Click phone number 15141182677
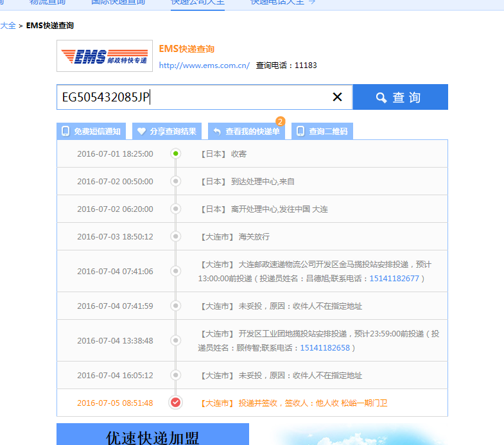Screen dimensions: 504x445 (394, 279)
